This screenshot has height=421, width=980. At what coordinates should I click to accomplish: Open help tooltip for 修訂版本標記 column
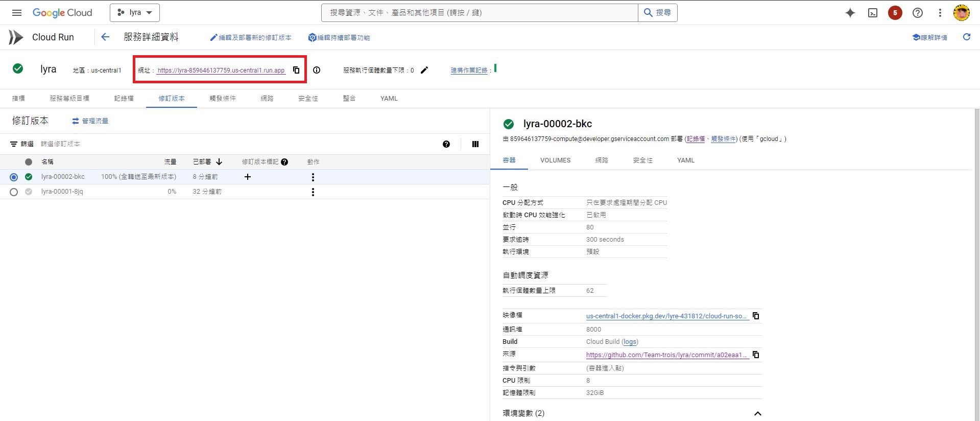[x=284, y=162]
